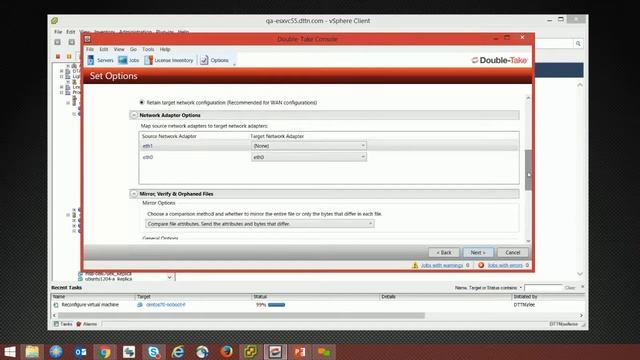Expand the vSphere inventory tree scroll chevron
Screen dimensions: 640x360
169,278
